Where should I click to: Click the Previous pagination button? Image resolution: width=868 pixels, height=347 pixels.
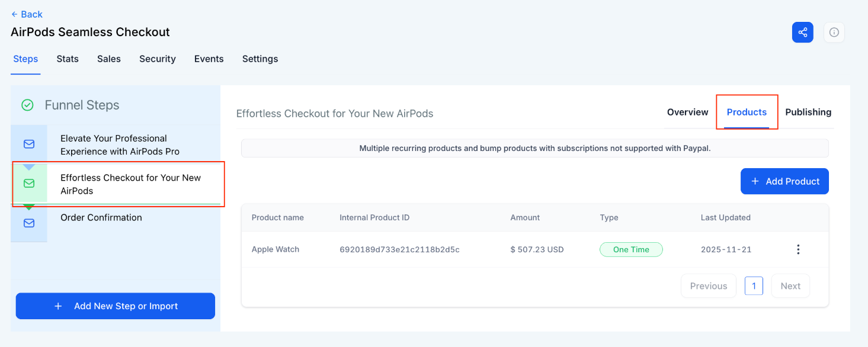pyautogui.click(x=708, y=286)
